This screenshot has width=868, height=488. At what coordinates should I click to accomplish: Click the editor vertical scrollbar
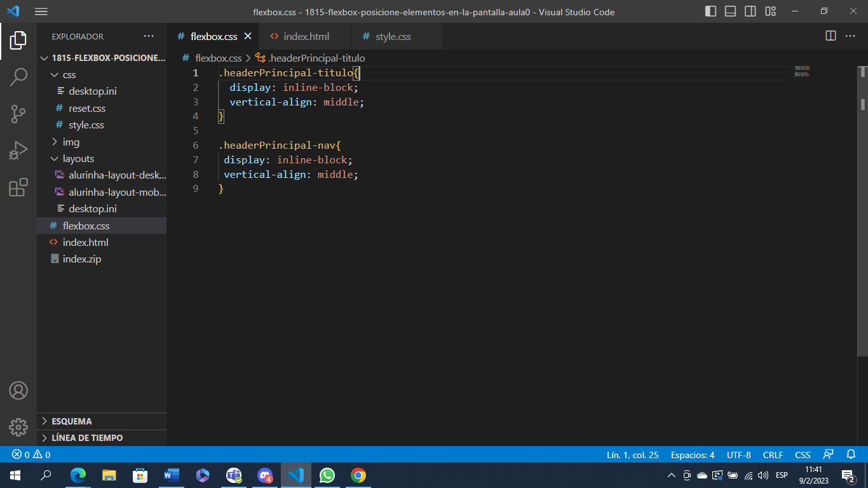(863, 210)
